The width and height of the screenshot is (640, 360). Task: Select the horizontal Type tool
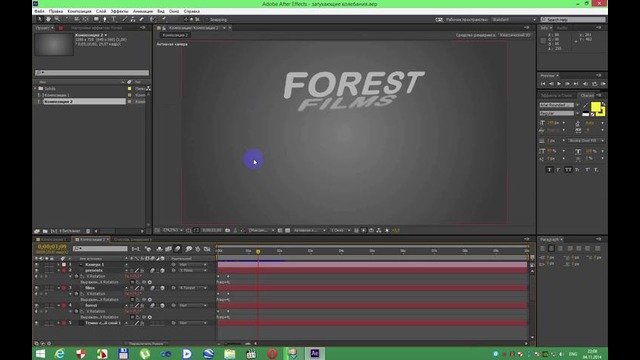(x=113, y=19)
